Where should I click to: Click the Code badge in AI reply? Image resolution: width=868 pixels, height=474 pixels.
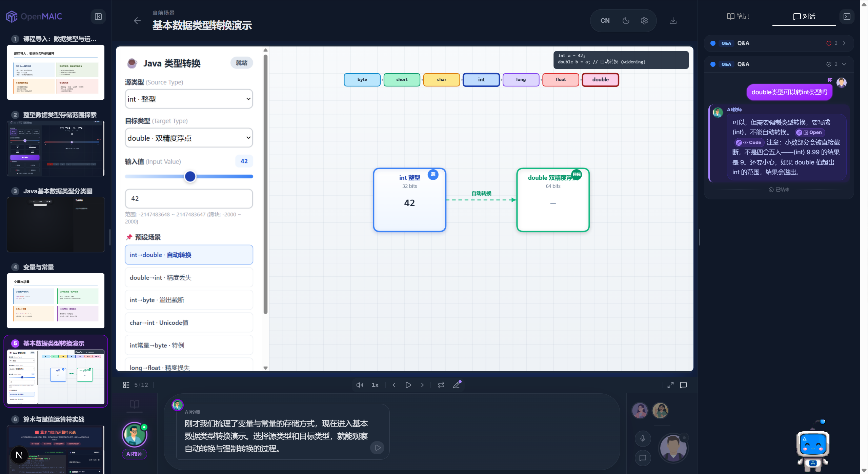749,143
